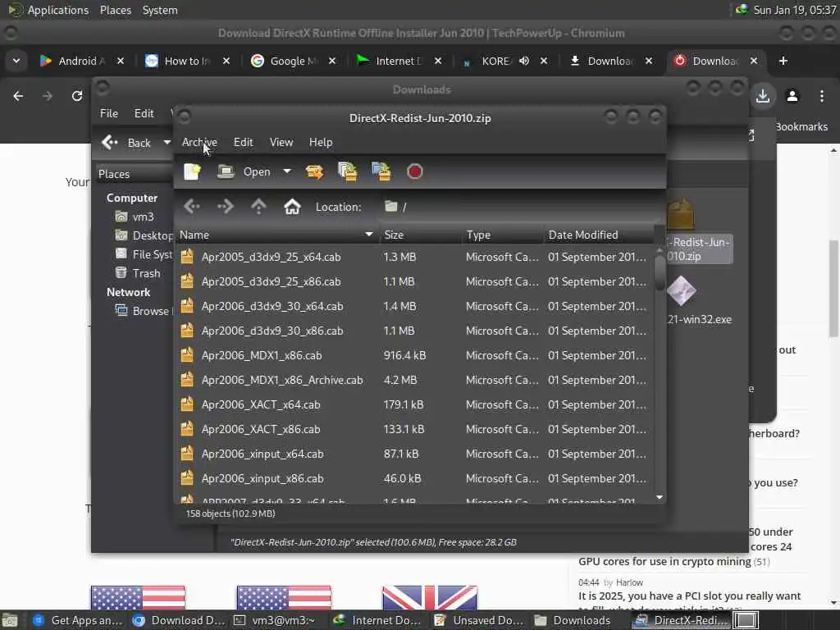The image size is (840, 630).
Task: Open File System in Places sidebar
Action: coord(144,254)
